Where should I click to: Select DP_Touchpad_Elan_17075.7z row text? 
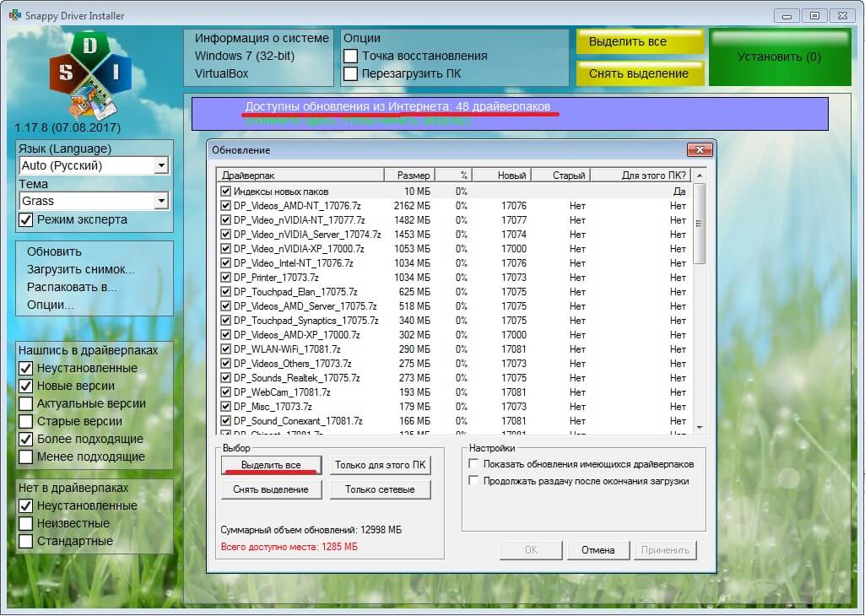tap(295, 292)
